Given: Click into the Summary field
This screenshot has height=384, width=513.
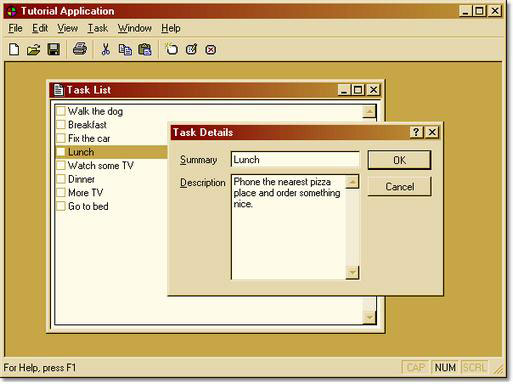Looking at the screenshot, I should click(x=295, y=160).
